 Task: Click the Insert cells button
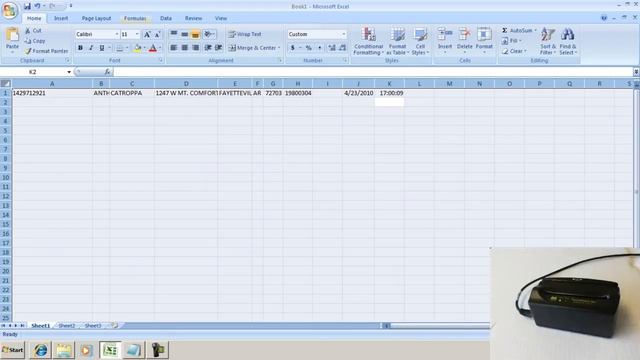click(445, 40)
